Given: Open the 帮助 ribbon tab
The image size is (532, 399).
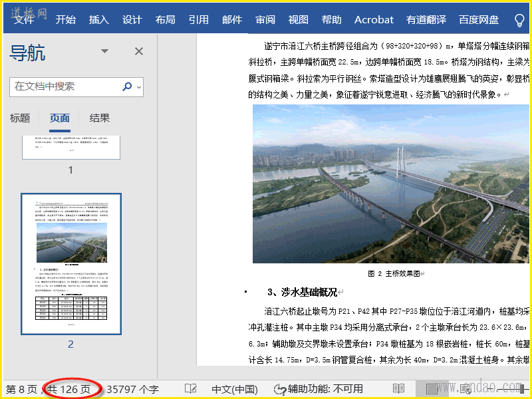Looking at the screenshot, I should (x=331, y=19).
